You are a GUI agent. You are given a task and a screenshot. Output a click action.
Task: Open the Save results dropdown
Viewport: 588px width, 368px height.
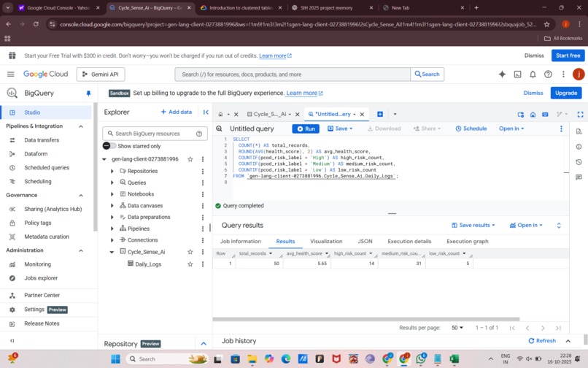coord(473,225)
